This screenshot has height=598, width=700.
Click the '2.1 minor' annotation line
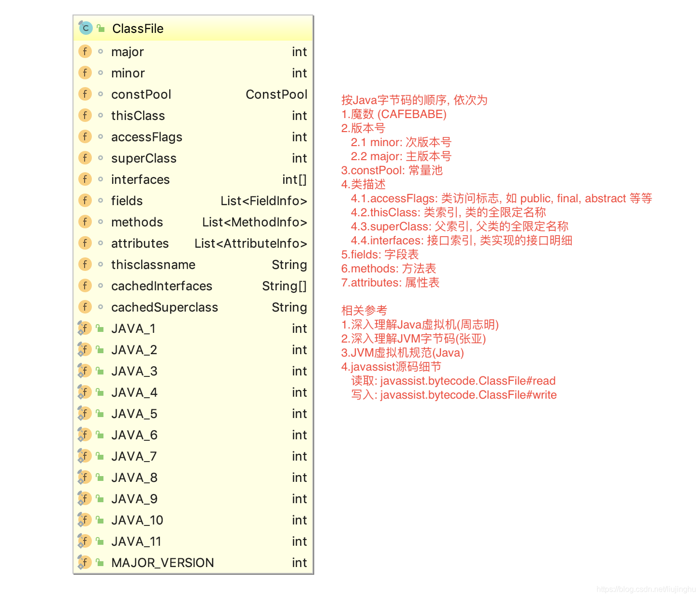401,142
